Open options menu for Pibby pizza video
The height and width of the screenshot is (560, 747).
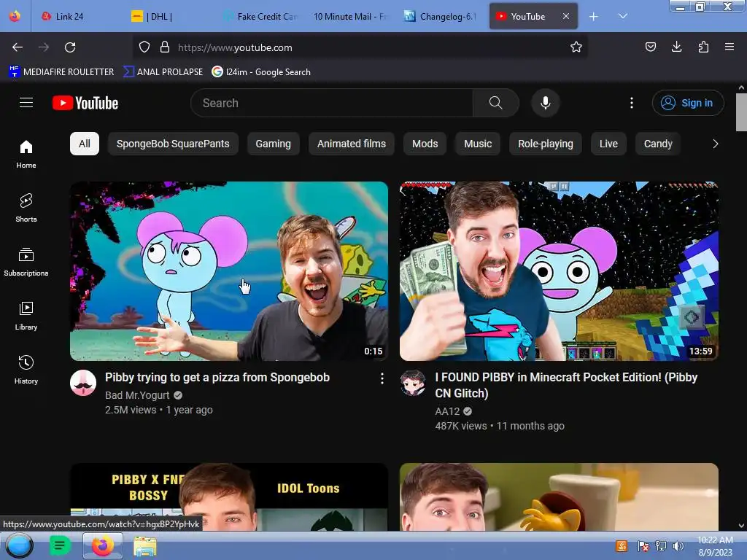[382, 378]
